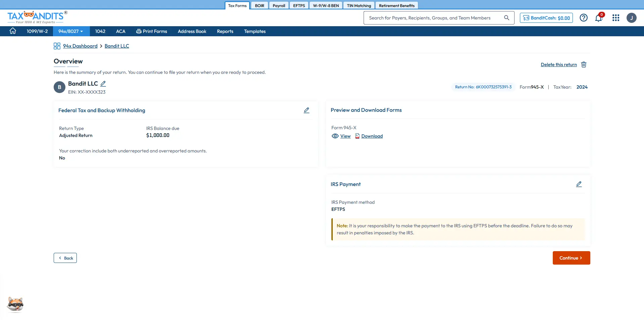The image size is (644, 320).
Task: Download the Form 945-X
Action: [372, 136]
